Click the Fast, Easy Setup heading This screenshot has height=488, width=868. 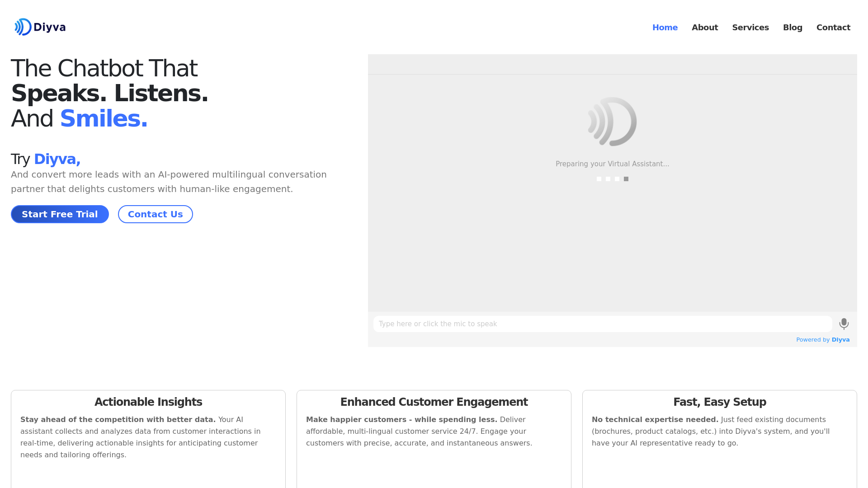coord(720,402)
